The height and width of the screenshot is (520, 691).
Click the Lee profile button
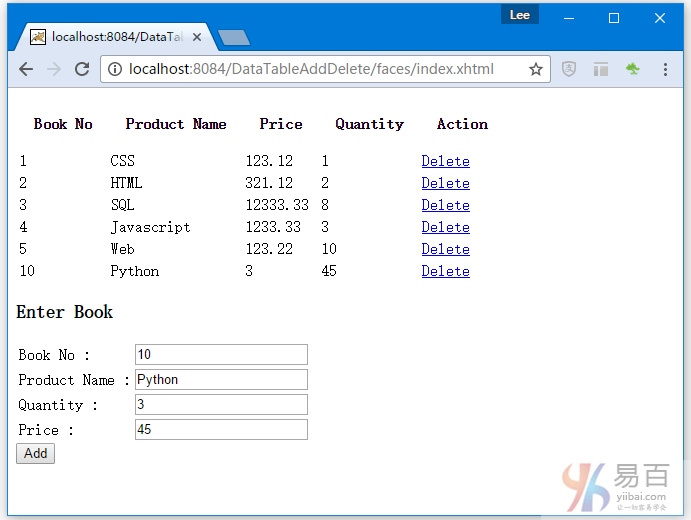[x=520, y=15]
